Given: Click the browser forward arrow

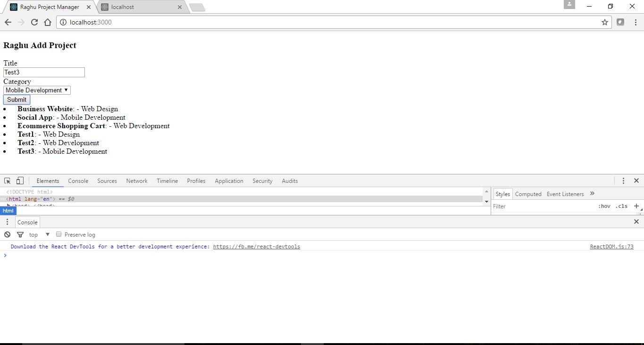Looking at the screenshot, I should [x=21, y=22].
